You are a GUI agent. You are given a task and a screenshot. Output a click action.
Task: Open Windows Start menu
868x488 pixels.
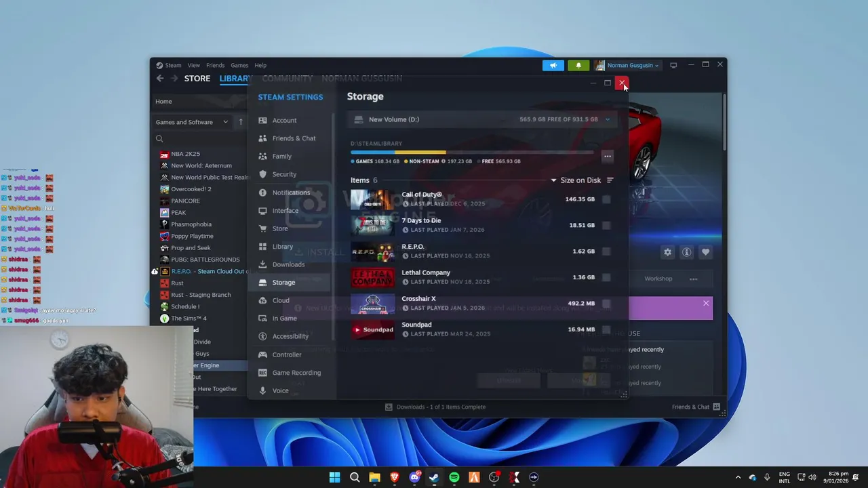point(334,477)
